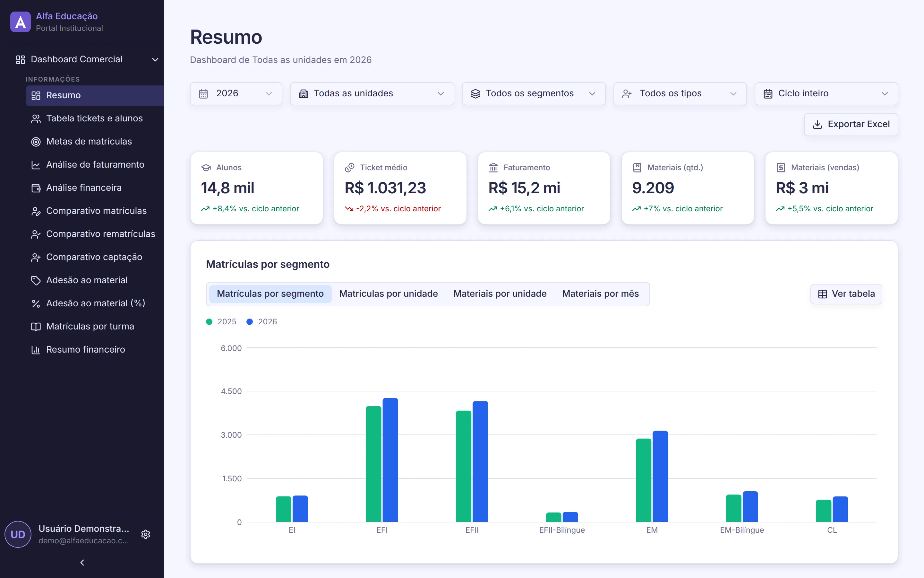Click the Comparativo captação user-plus icon
This screenshot has width=924, height=578.
click(36, 257)
